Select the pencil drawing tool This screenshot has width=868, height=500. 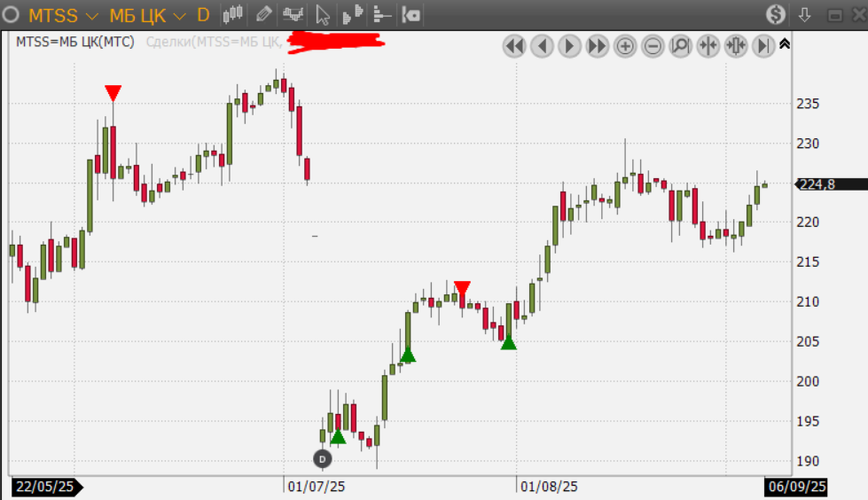tap(263, 15)
